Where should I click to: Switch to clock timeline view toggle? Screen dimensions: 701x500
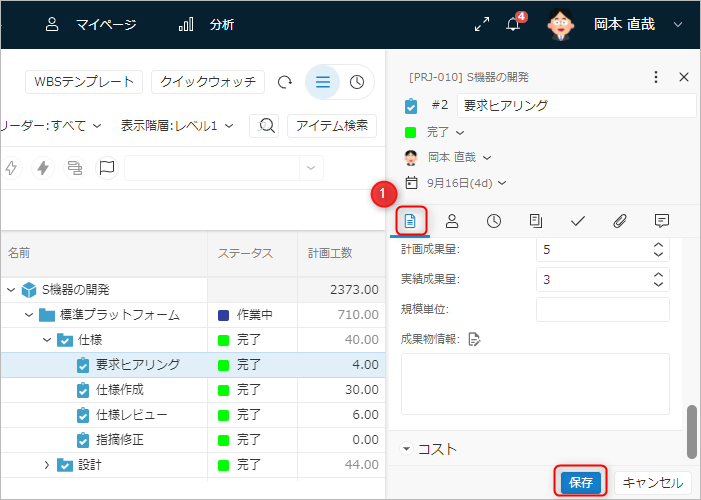click(357, 82)
